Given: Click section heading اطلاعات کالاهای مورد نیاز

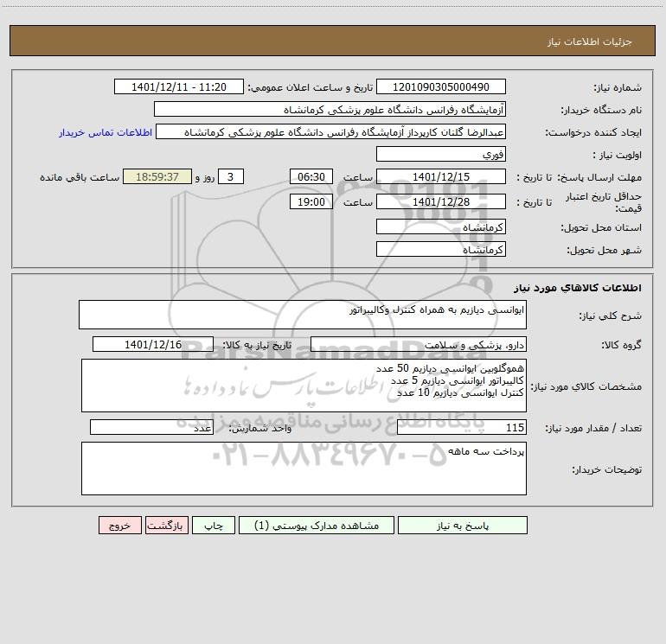Looking at the screenshot, I should (577, 288).
